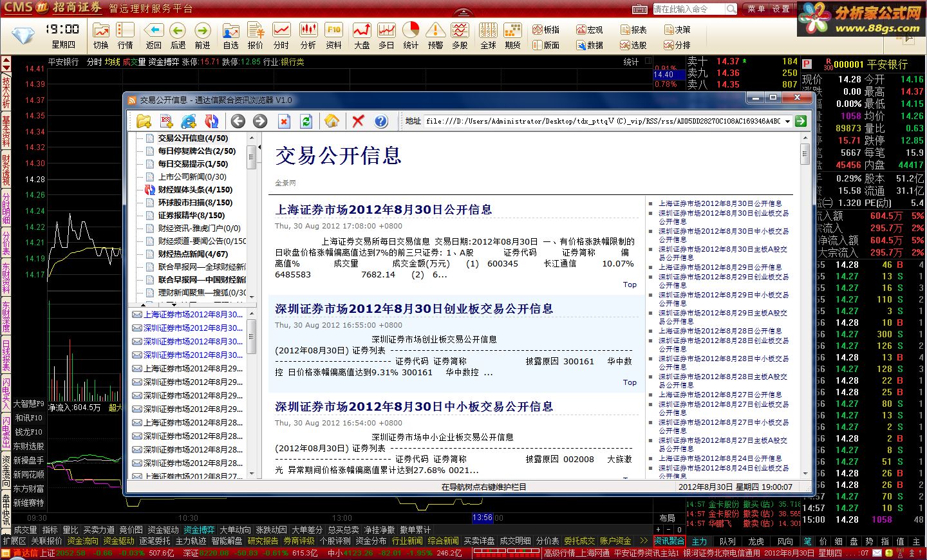This screenshot has height=560, width=927.
Task: Select 交易公开信息(4/50) in the feed tree
Action: point(193,138)
